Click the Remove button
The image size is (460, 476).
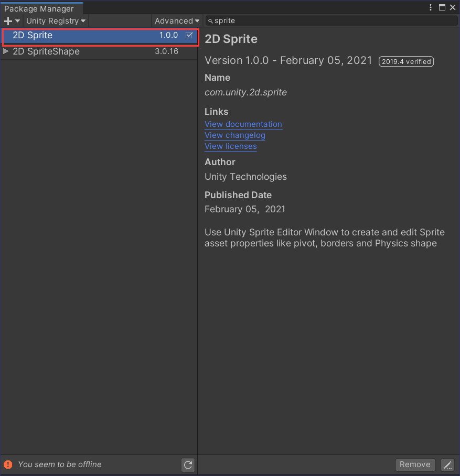(415, 464)
